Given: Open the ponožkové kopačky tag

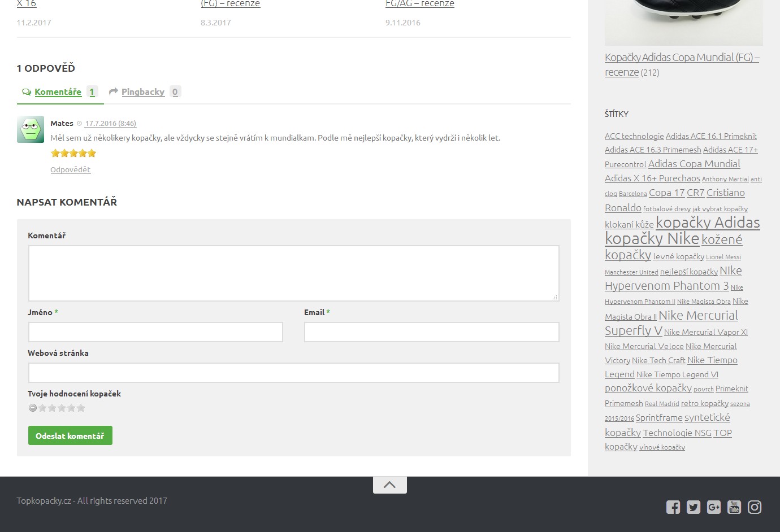Looking at the screenshot, I should click(x=648, y=388).
